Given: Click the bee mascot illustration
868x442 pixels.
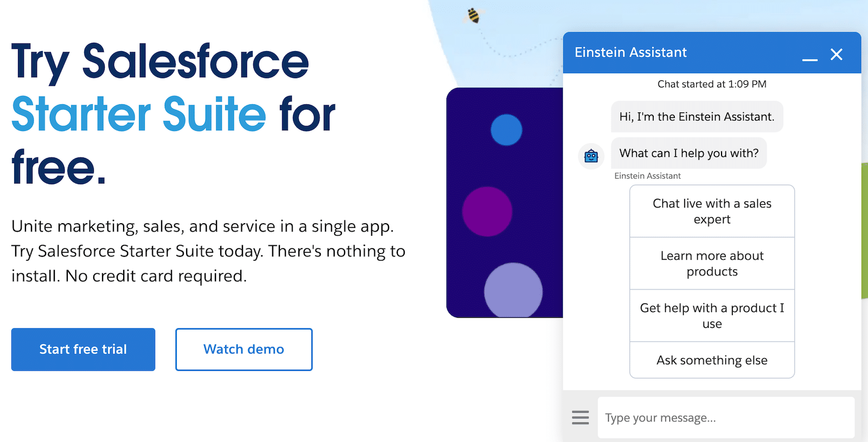Looking at the screenshot, I should click(x=474, y=15).
